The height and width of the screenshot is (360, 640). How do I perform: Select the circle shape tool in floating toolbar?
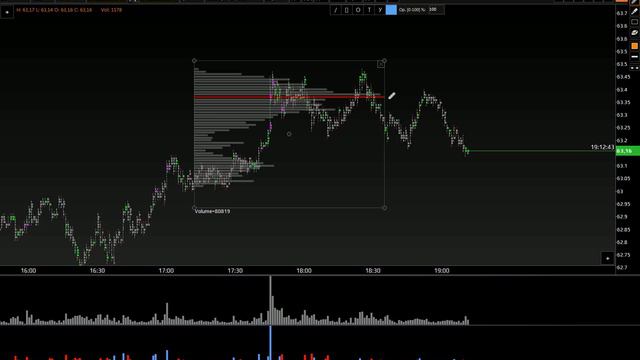point(358,10)
